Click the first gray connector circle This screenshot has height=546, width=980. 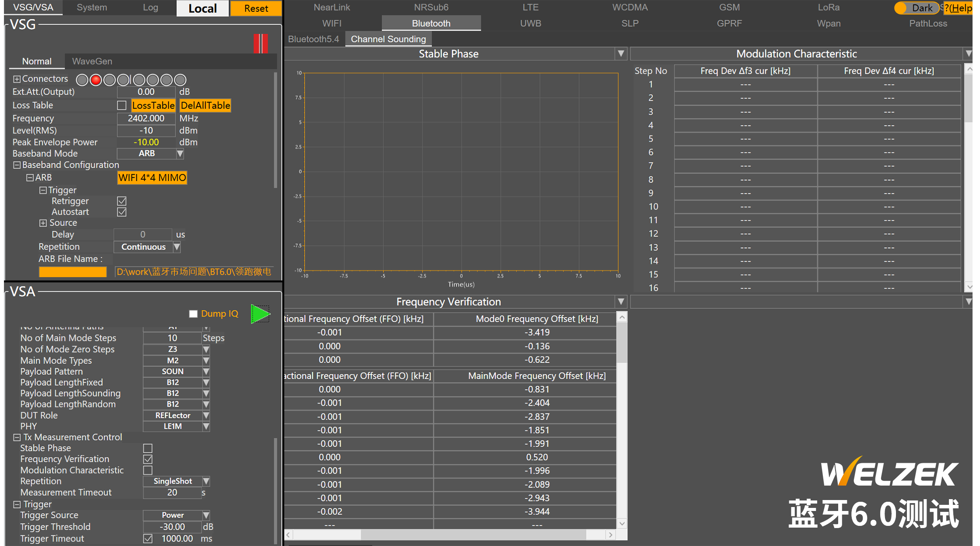82,80
